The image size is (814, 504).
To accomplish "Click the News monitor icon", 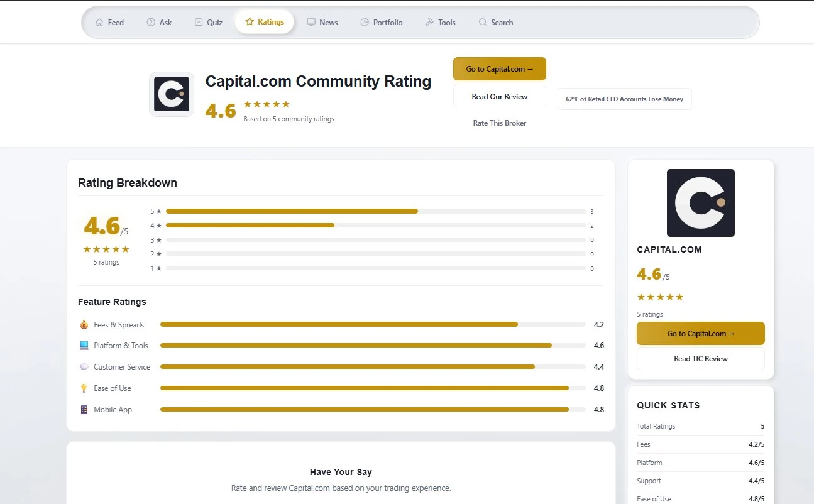I will [311, 23].
